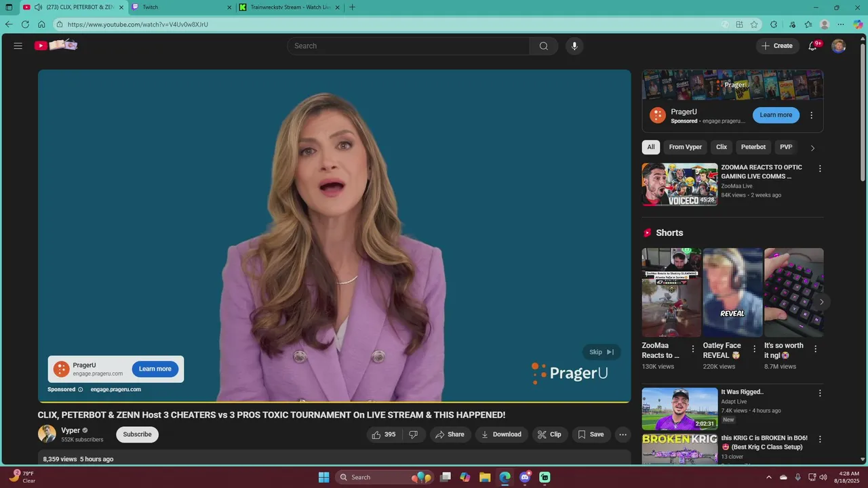Mute the playing YouTube tab speaker icon

(x=39, y=7)
